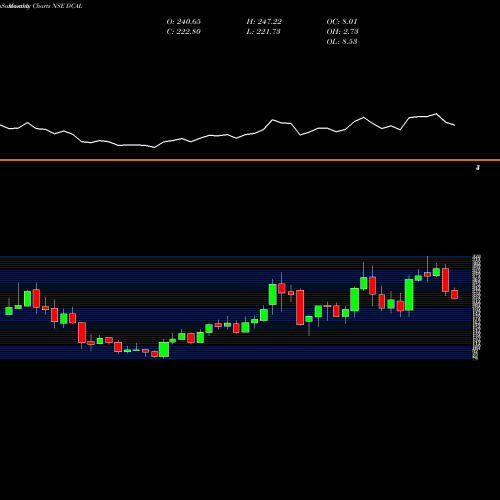Select the open price 'O: 240.65'
The image size is (500, 500).
coord(184,22)
